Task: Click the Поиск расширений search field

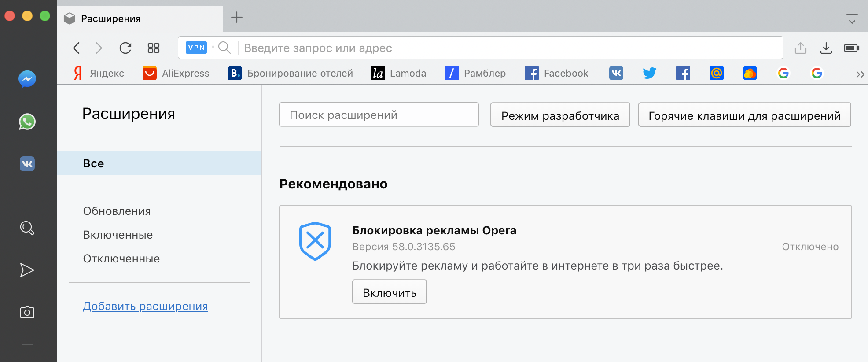Action: point(379,115)
